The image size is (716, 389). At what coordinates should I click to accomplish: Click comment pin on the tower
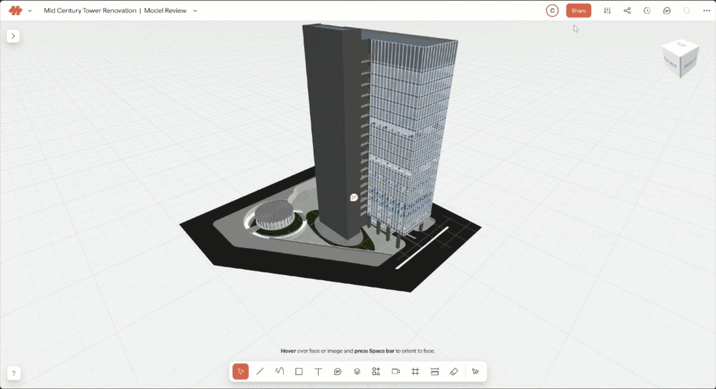[x=353, y=198]
